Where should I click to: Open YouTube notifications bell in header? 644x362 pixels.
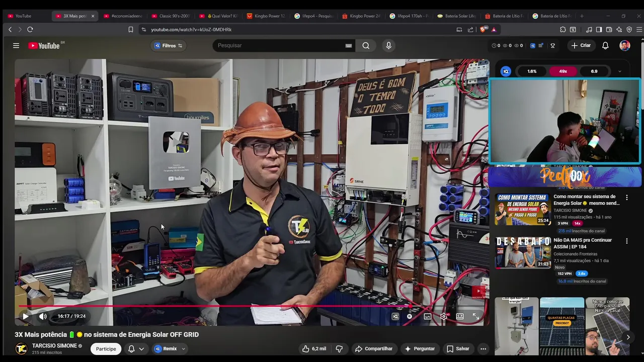[x=605, y=46]
